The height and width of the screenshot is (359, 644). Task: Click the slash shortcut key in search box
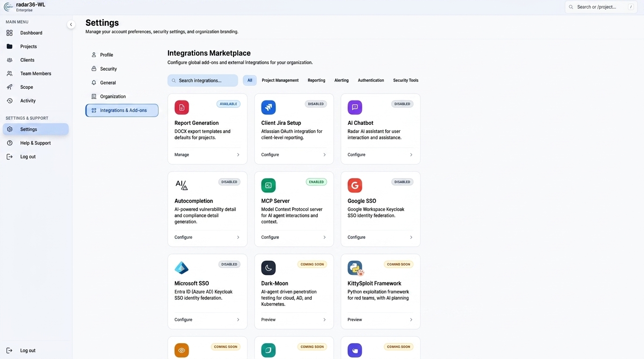(x=631, y=7)
